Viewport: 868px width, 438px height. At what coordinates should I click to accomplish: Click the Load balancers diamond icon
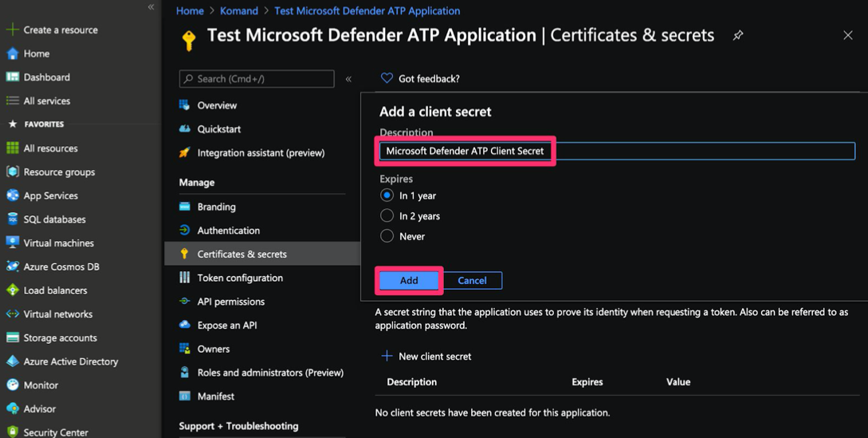(x=12, y=290)
